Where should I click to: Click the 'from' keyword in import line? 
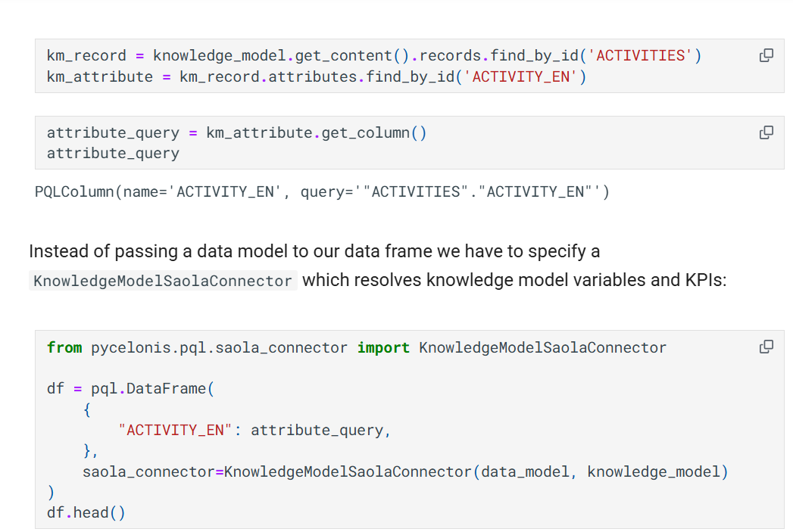coord(64,347)
